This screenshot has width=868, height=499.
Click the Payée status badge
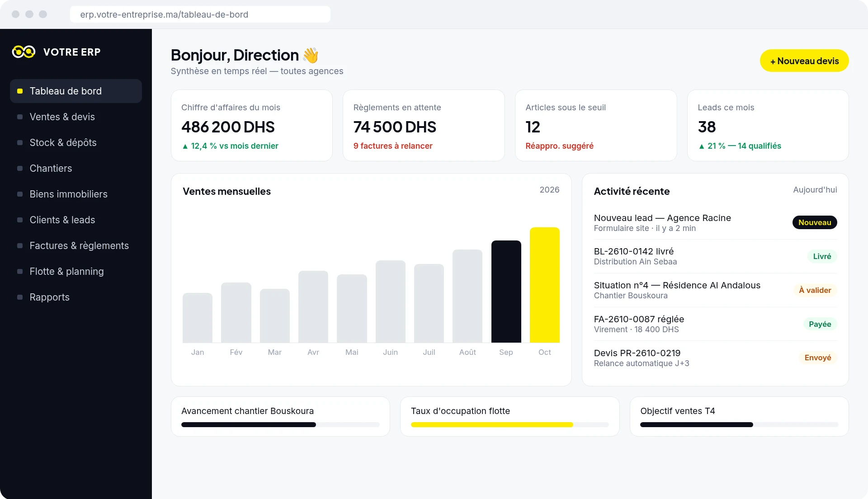pos(820,324)
